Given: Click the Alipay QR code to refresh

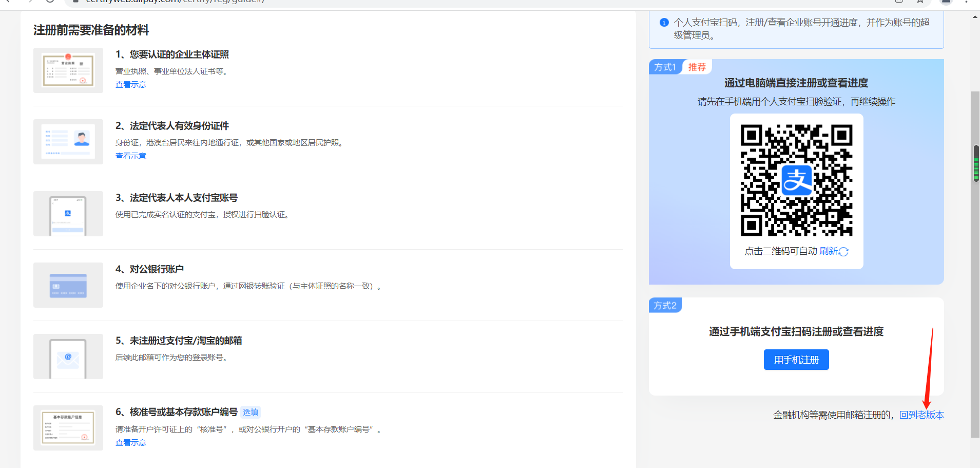Looking at the screenshot, I should click(797, 180).
